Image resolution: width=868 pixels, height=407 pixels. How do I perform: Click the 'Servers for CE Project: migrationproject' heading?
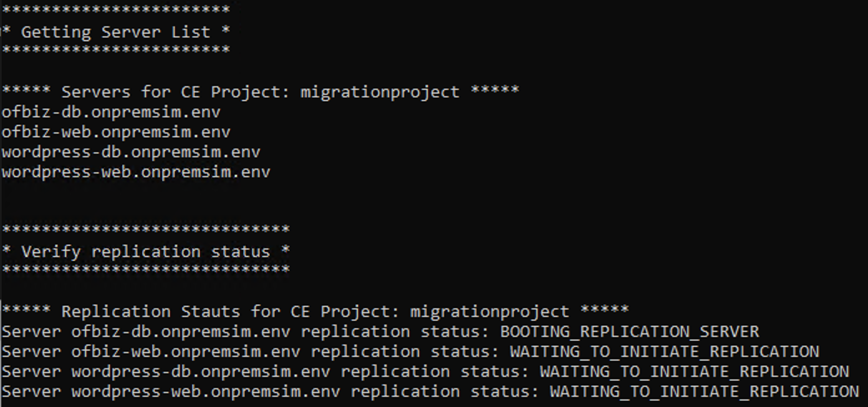(261, 92)
